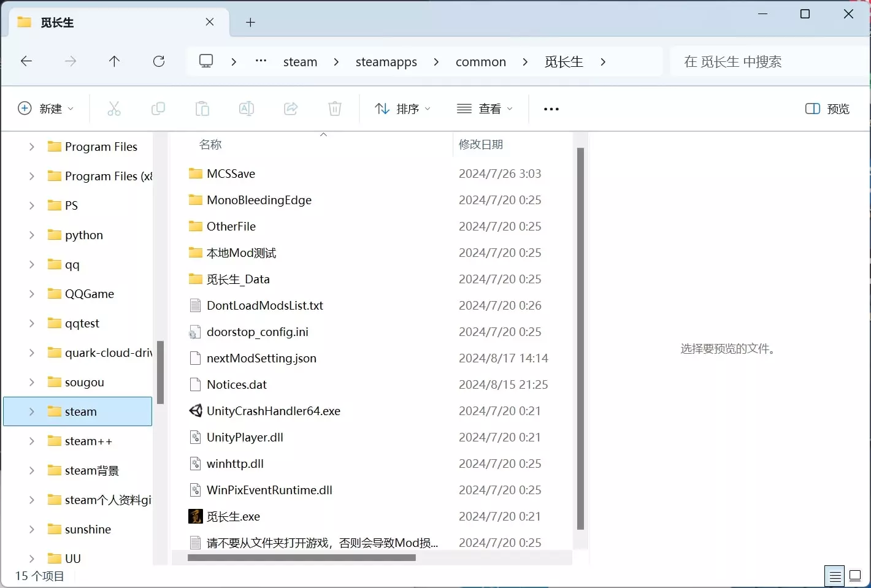871x588 pixels.
Task: Open the 查看 view dropdown
Action: (x=485, y=109)
